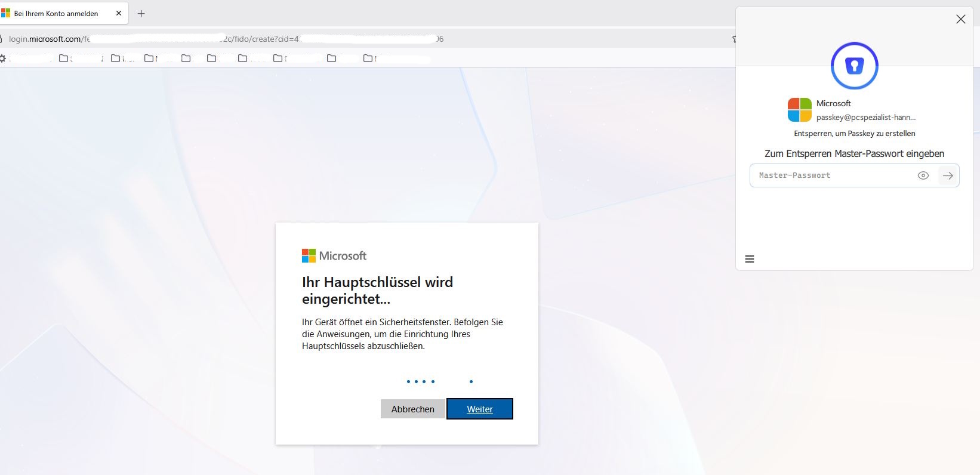The width and height of the screenshot is (980, 475).
Task: Click the passkey@pcspezialist account text
Action: point(866,118)
